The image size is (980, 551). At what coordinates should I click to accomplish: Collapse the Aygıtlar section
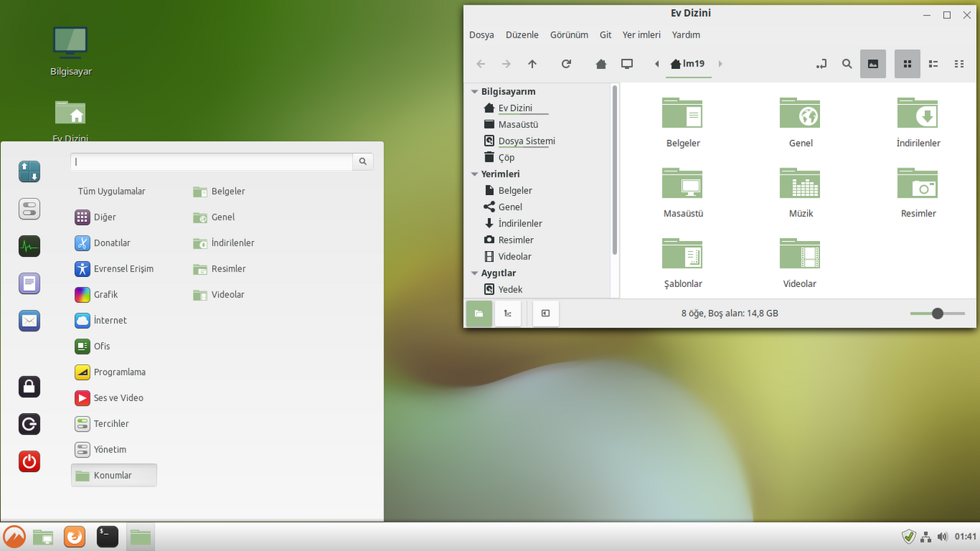tap(475, 273)
